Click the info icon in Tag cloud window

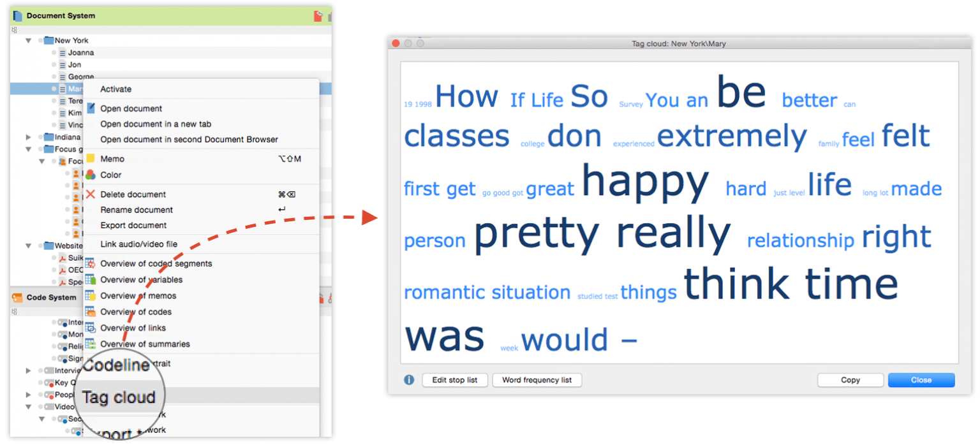408,379
